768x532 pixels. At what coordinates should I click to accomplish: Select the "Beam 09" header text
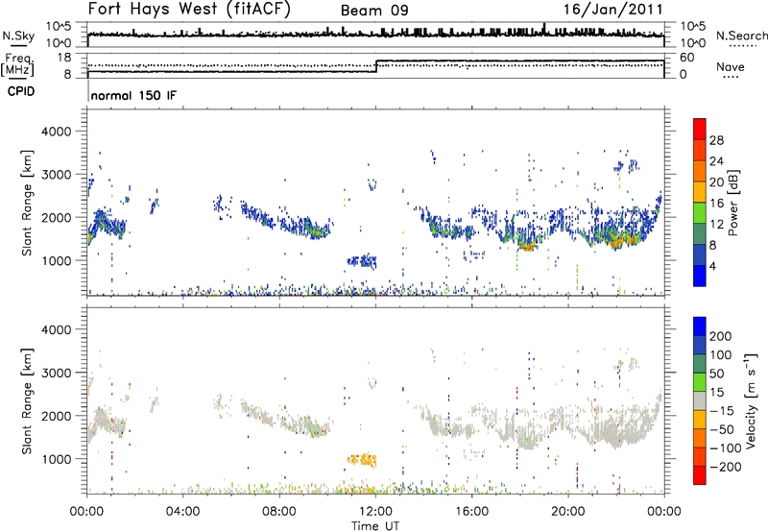(x=374, y=11)
